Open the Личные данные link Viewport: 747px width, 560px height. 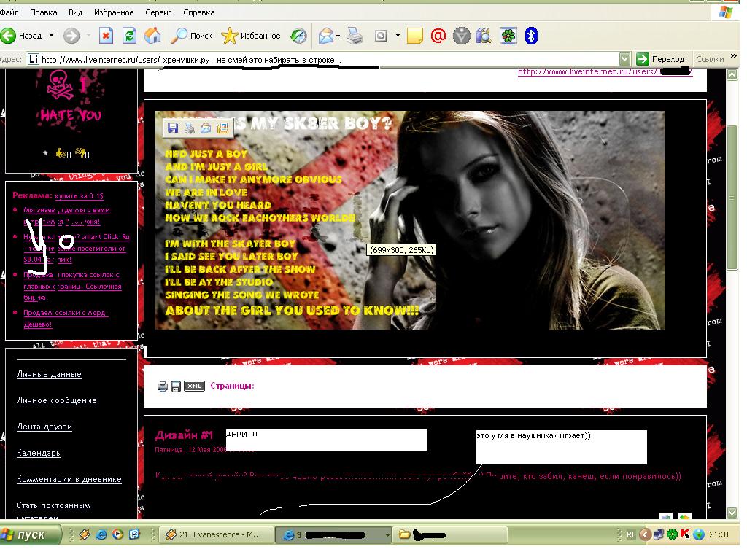(x=49, y=374)
